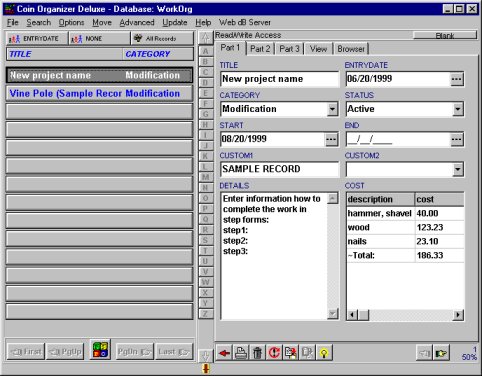Screen dimensions: 482x376
Task: Click the down arrow below letter Z
Action: pos(206,355)
